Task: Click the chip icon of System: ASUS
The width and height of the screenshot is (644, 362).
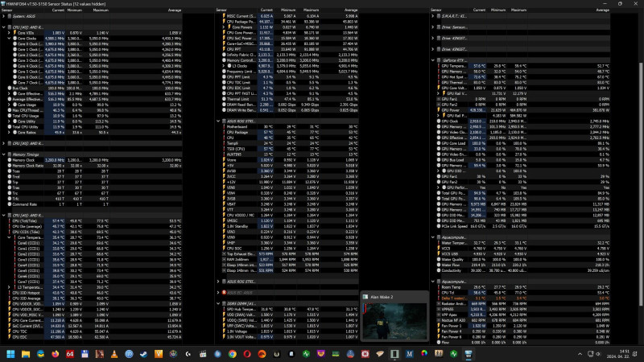Action: [x=10, y=16]
